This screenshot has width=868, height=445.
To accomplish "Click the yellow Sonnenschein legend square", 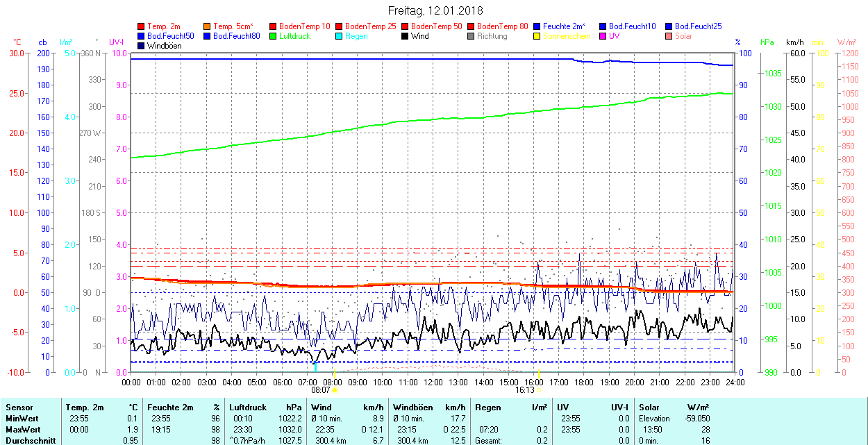I will [x=537, y=36].
